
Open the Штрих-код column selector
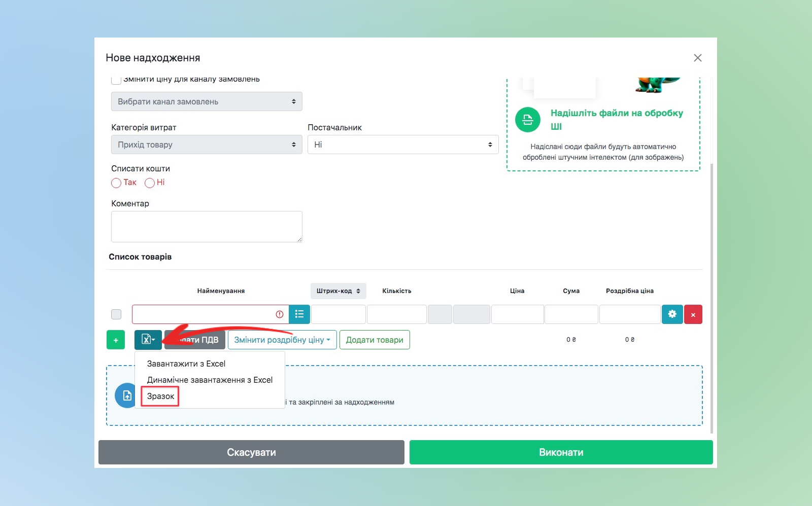[x=338, y=291]
